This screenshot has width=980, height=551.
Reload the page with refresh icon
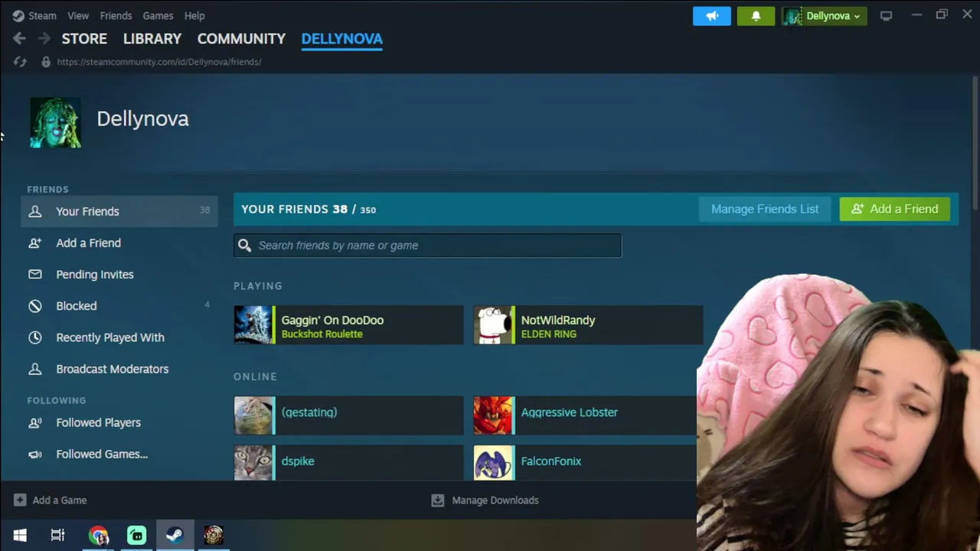(x=20, y=62)
